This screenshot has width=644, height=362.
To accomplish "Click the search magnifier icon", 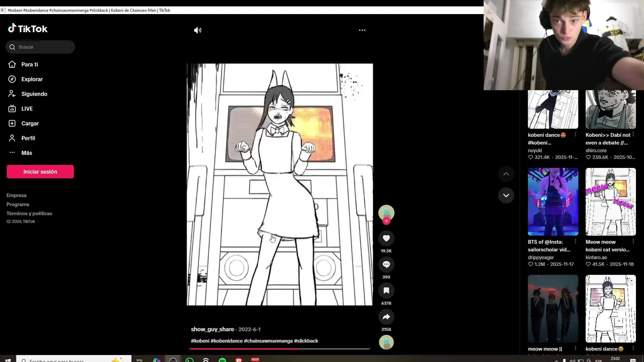I will (x=12, y=47).
